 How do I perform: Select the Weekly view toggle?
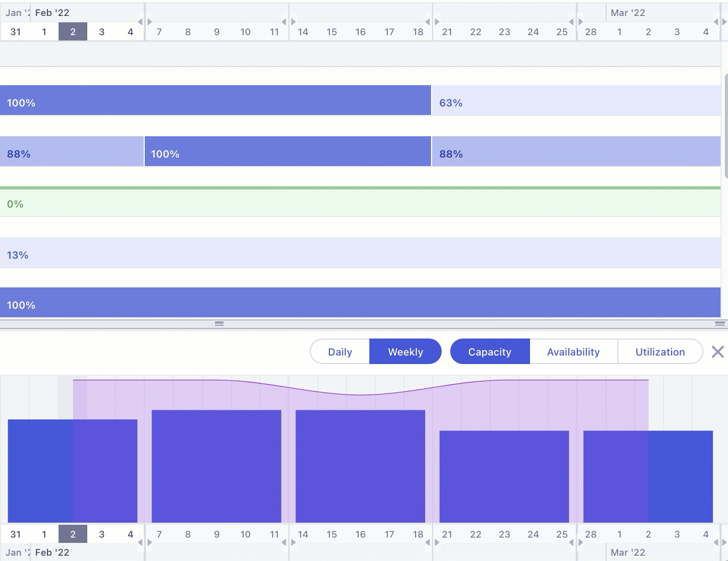pyautogui.click(x=406, y=352)
